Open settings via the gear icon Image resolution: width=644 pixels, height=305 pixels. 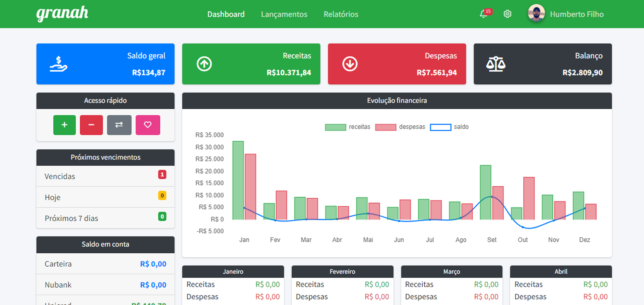click(x=507, y=14)
